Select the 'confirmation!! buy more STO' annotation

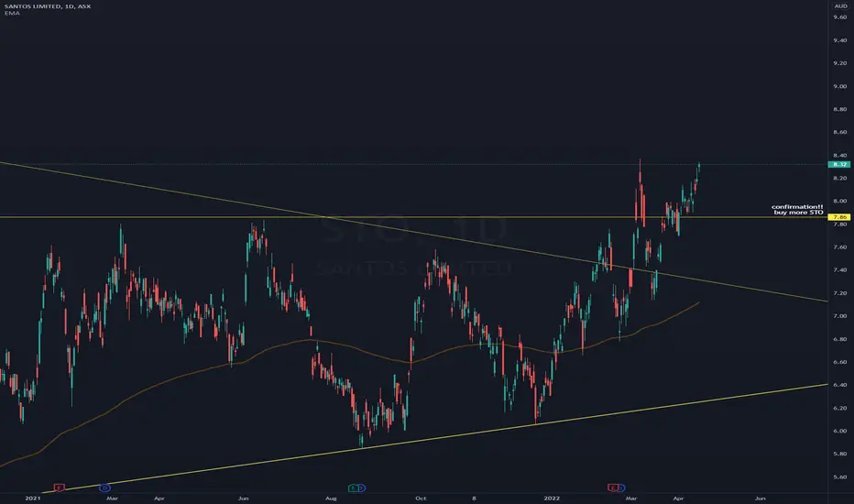(x=797, y=209)
